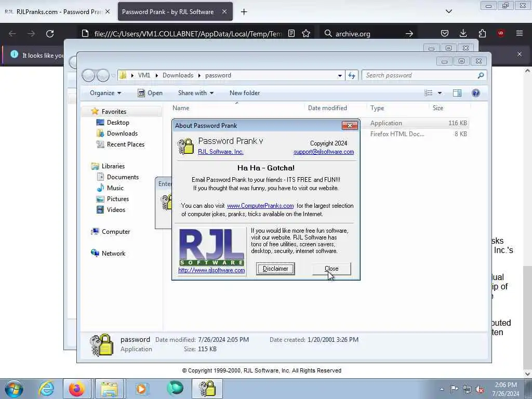Image resolution: width=532 pixels, height=399 pixels.
Task: Open RJL Software, Inc. link
Action: [x=220, y=152]
